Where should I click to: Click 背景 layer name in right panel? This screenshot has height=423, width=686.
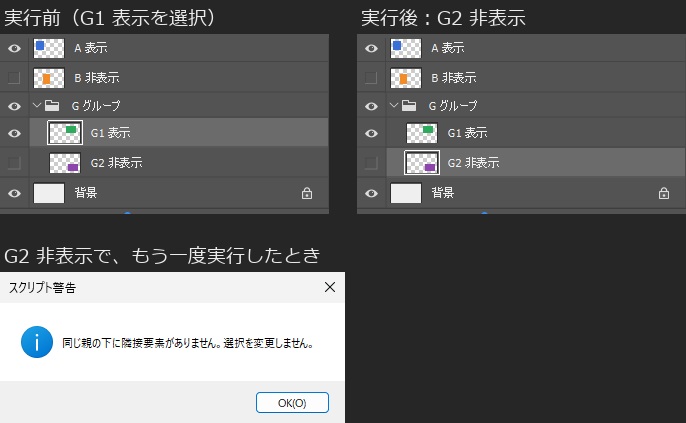pos(443,192)
